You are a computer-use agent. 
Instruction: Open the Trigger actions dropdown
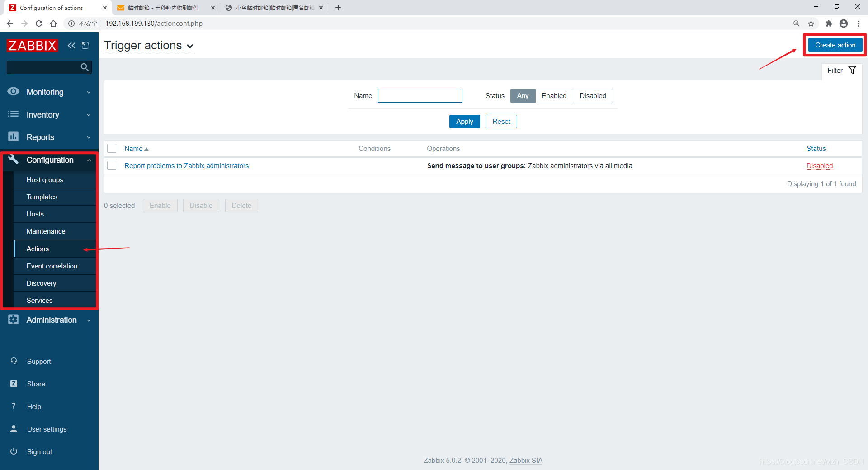click(x=149, y=46)
